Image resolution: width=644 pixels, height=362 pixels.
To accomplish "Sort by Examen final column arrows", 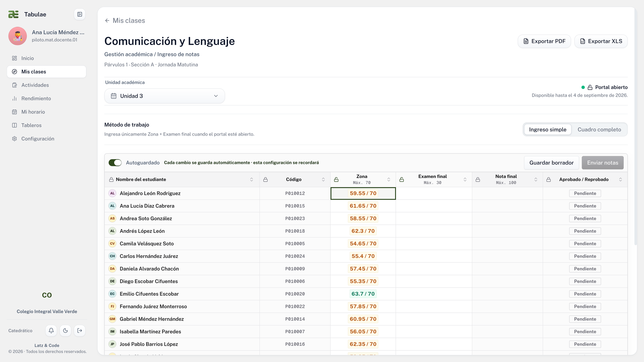I will click(465, 179).
